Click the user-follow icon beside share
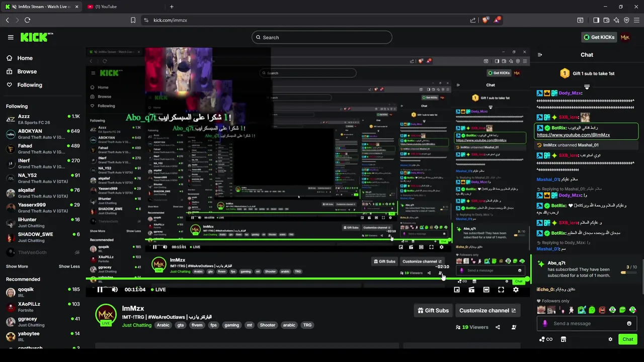644x362 pixels. tap(514, 327)
